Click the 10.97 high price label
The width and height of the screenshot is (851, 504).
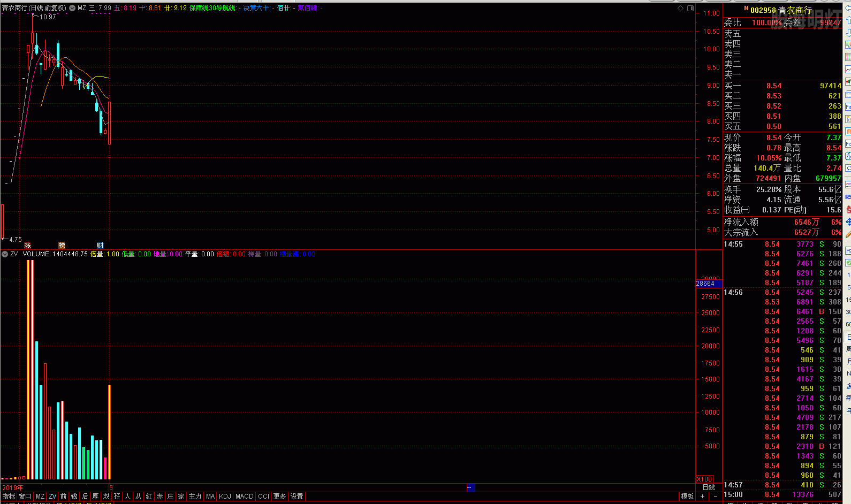[x=48, y=17]
